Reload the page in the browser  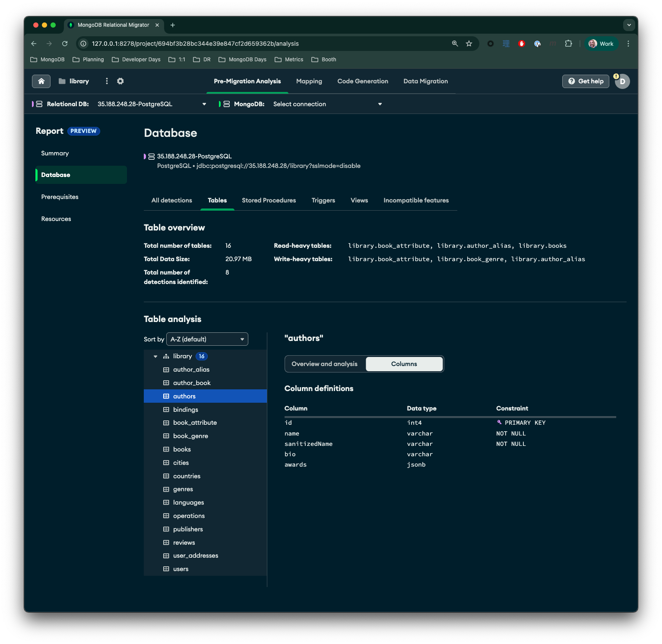coord(65,44)
